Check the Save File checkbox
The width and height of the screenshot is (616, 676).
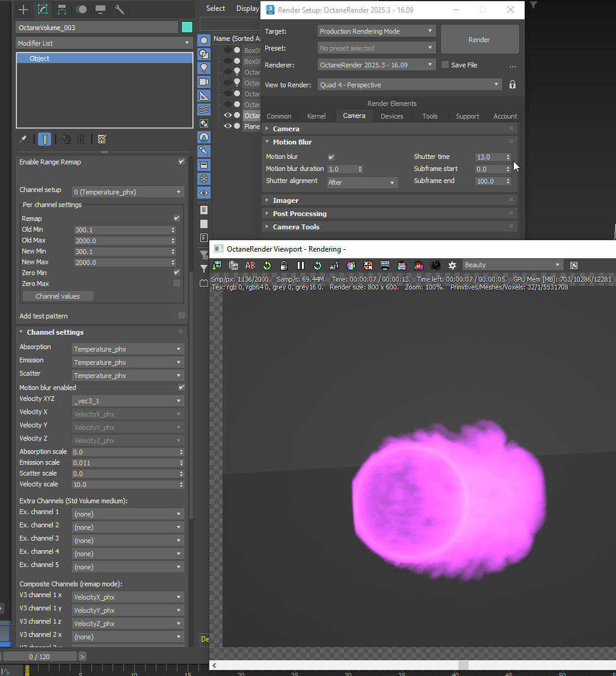(x=445, y=64)
